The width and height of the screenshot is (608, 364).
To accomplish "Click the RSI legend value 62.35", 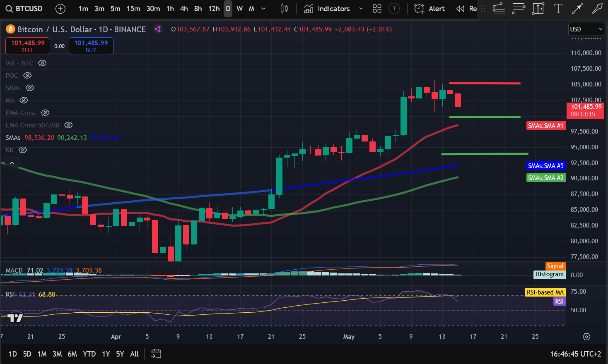I will pos(27,294).
